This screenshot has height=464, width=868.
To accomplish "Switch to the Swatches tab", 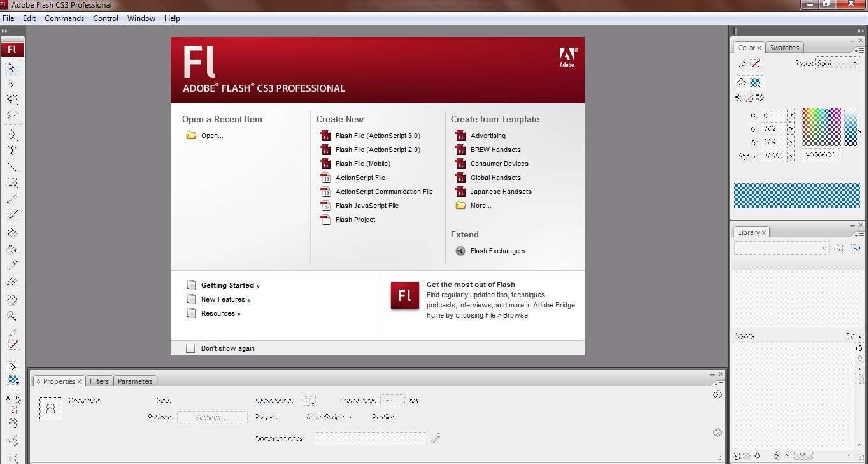I will point(784,48).
